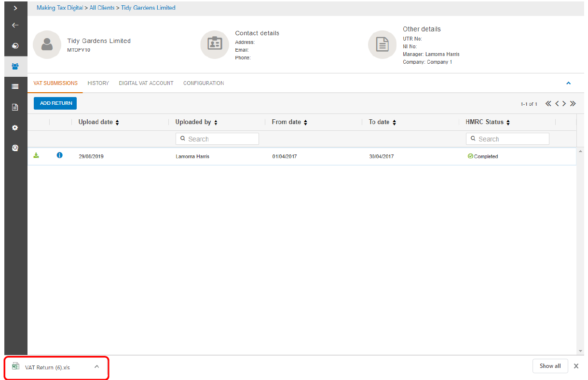The image size is (588, 380).
Task: Click the Excel icon of the downloaded file
Action: 15,366
